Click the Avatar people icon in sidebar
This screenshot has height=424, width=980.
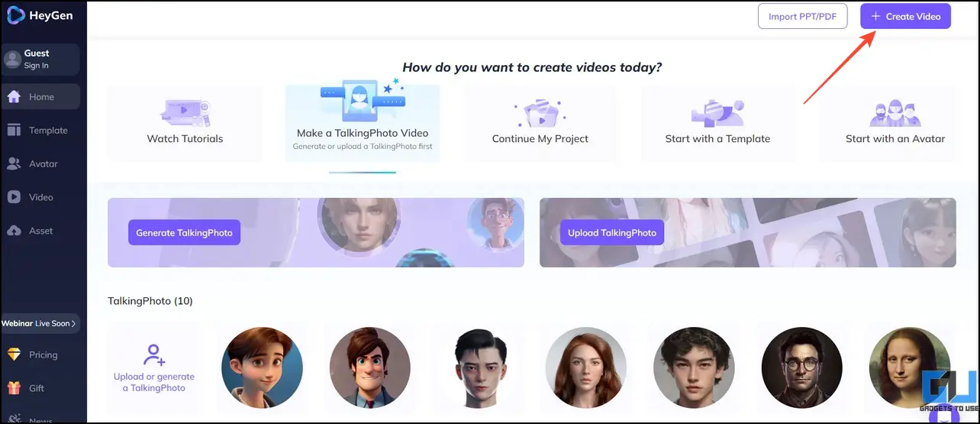coord(14,163)
